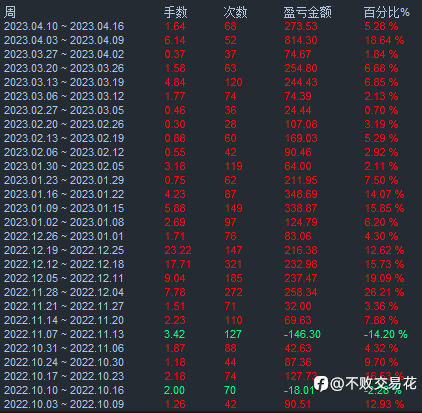The height and width of the screenshot is (413, 422).
Task: Select week 2022.11.21 ~ 2022.11.27
Action: pos(64,306)
